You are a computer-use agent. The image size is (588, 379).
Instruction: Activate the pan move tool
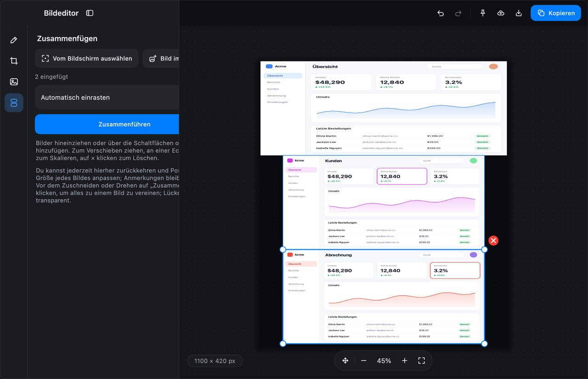click(345, 361)
